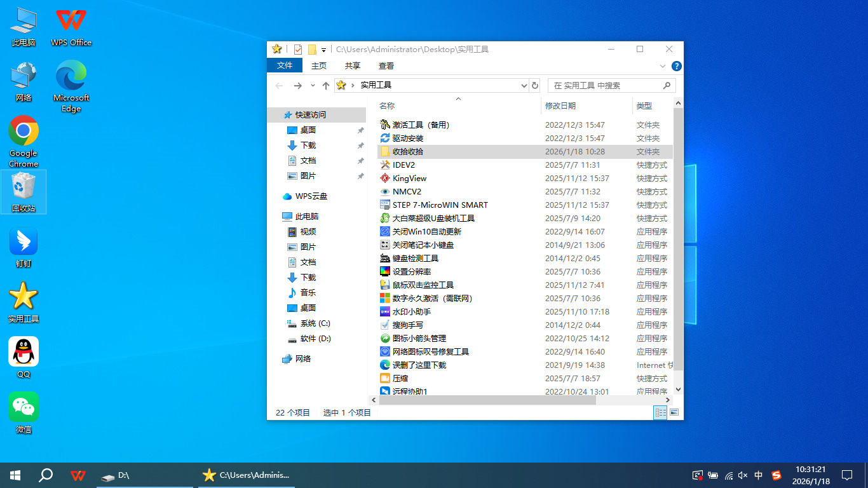Toggle the 中 input language indicator
Image resolution: width=868 pixels, height=488 pixels.
coord(759,475)
